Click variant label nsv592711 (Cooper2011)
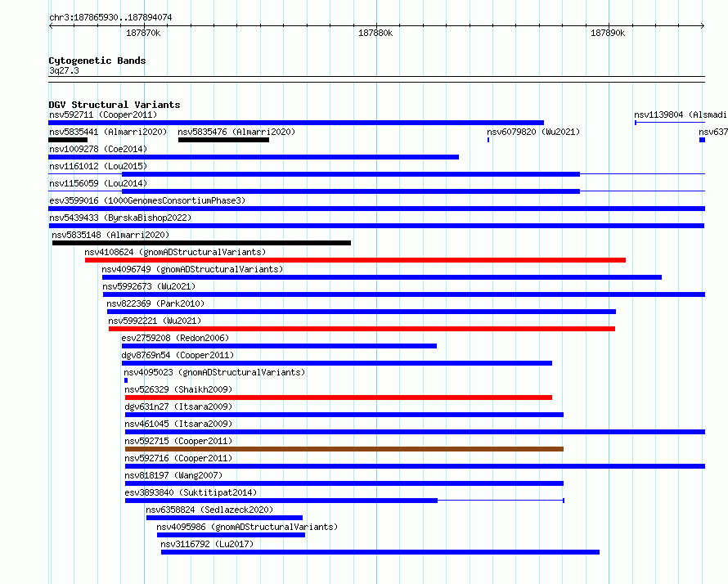The image size is (728, 584). pos(103,115)
